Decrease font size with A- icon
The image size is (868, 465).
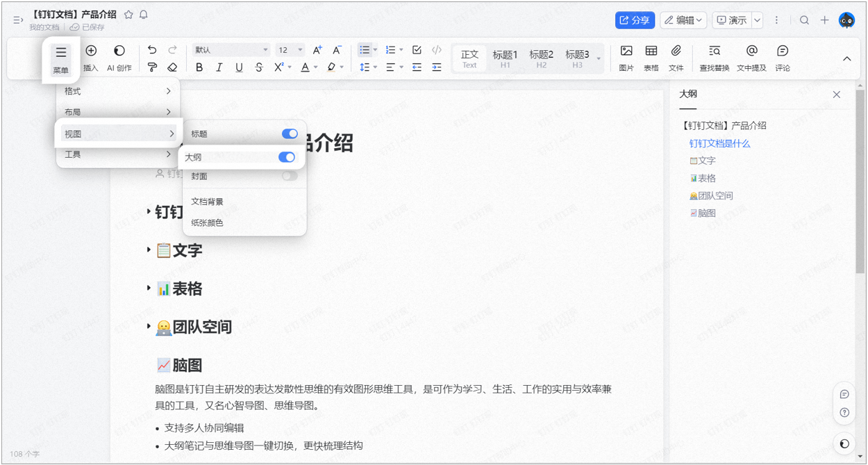click(x=337, y=50)
